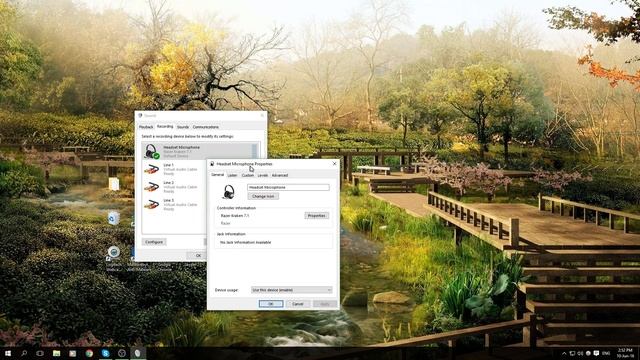Close Headset Microphone Properties dialog

pyautogui.click(x=335, y=164)
